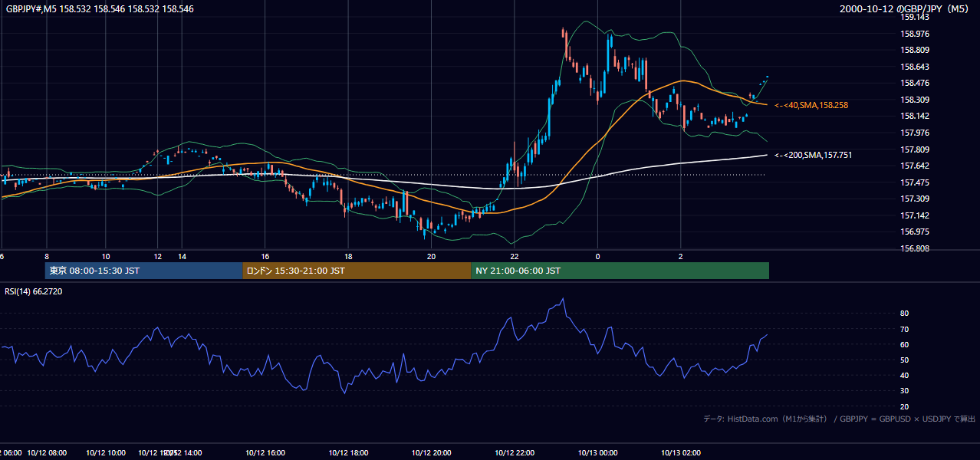Click the 157.309 price axis label
This screenshot has height=460, width=980.
point(915,199)
